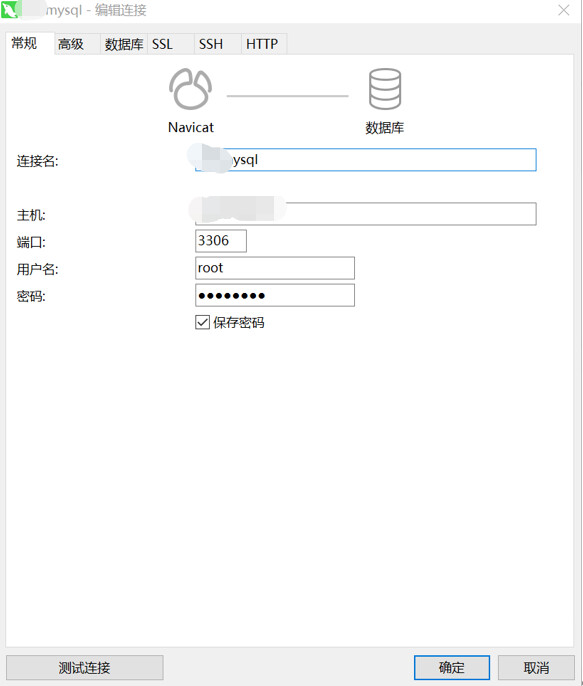This screenshot has height=686, width=583.
Task: Click the 主机: label
Action: click(x=31, y=215)
